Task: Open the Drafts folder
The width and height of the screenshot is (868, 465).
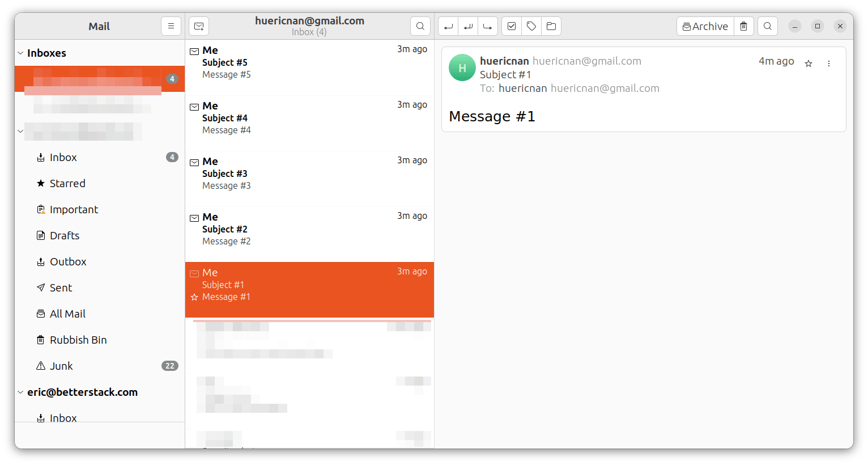Action: (100, 235)
